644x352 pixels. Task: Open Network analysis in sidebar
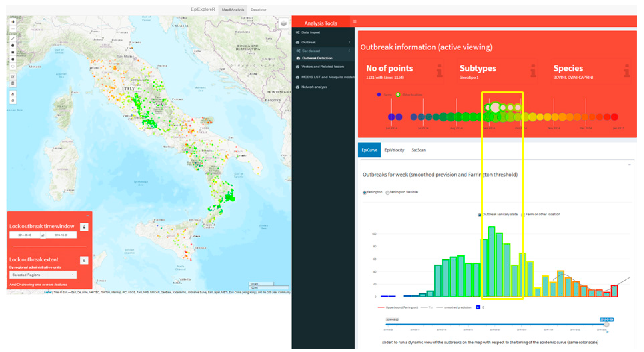[314, 87]
